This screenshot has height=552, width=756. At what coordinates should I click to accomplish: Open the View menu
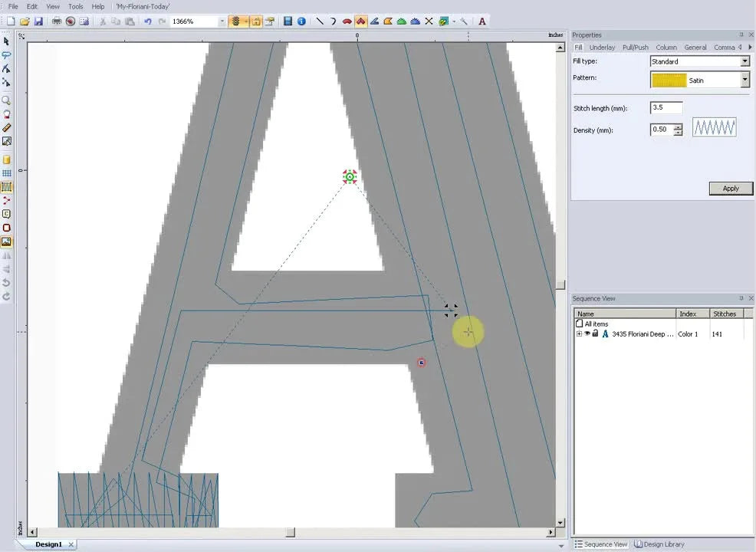[x=53, y=7]
